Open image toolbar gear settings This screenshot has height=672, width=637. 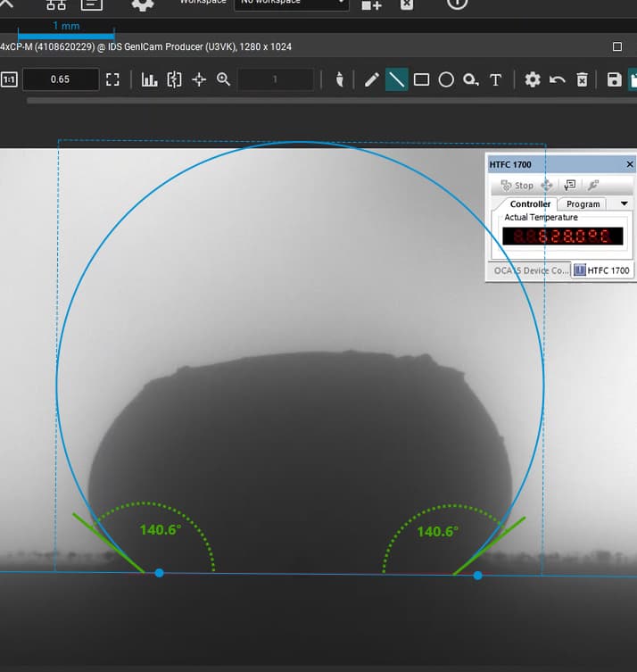pos(533,79)
